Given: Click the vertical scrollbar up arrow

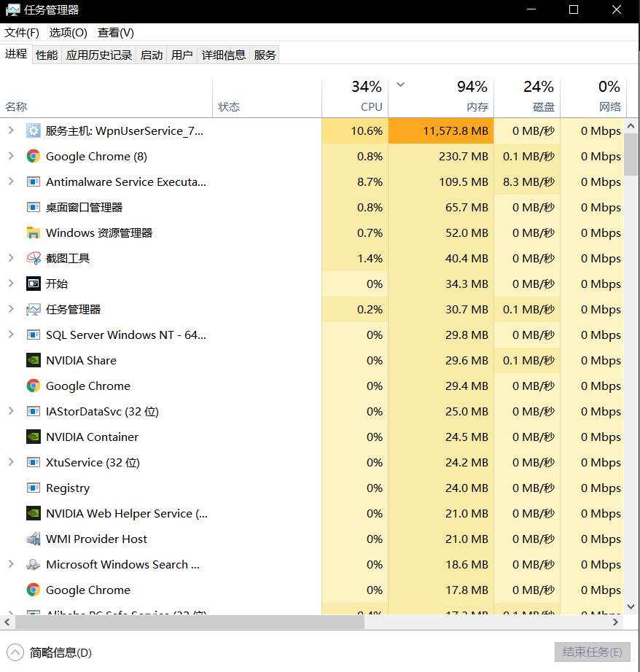Looking at the screenshot, I should click(631, 126).
